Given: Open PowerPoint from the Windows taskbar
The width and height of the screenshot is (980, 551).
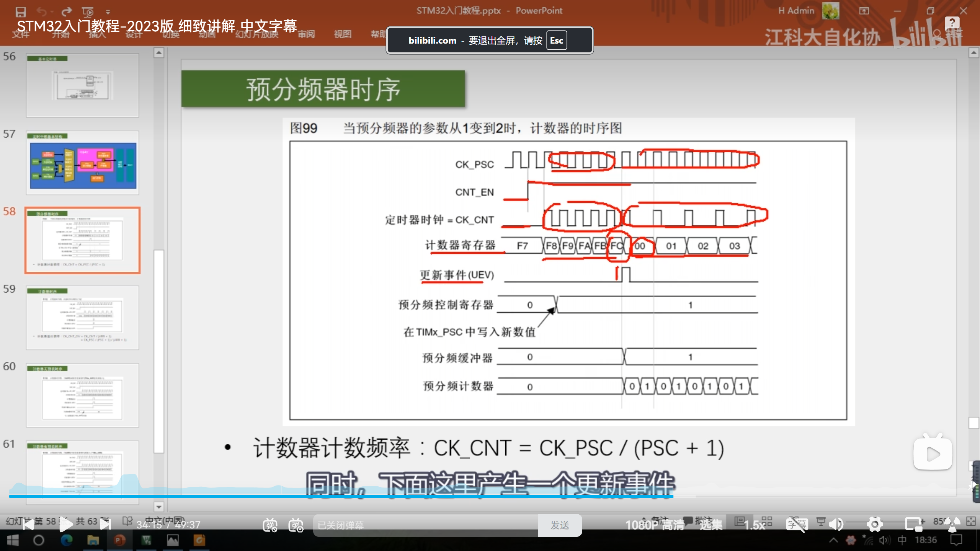Looking at the screenshot, I should (x=119, y=540).
